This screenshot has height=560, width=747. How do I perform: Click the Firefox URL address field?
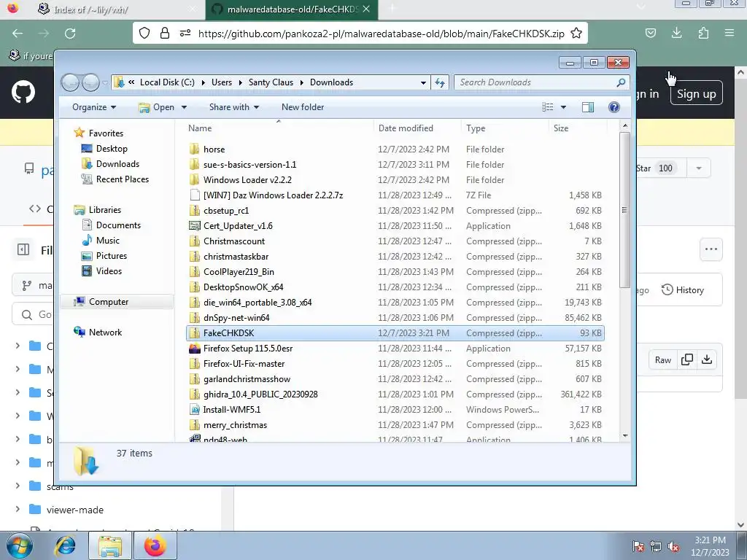(x=381, y=34)
